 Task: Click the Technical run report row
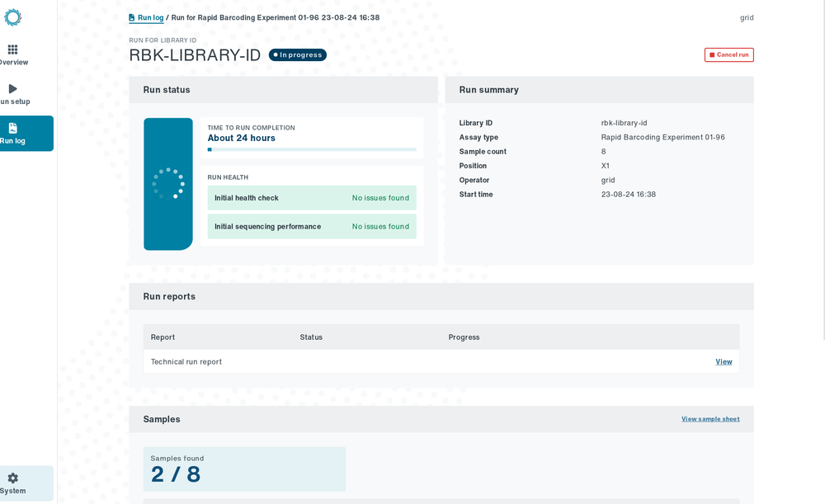point(441,361)
